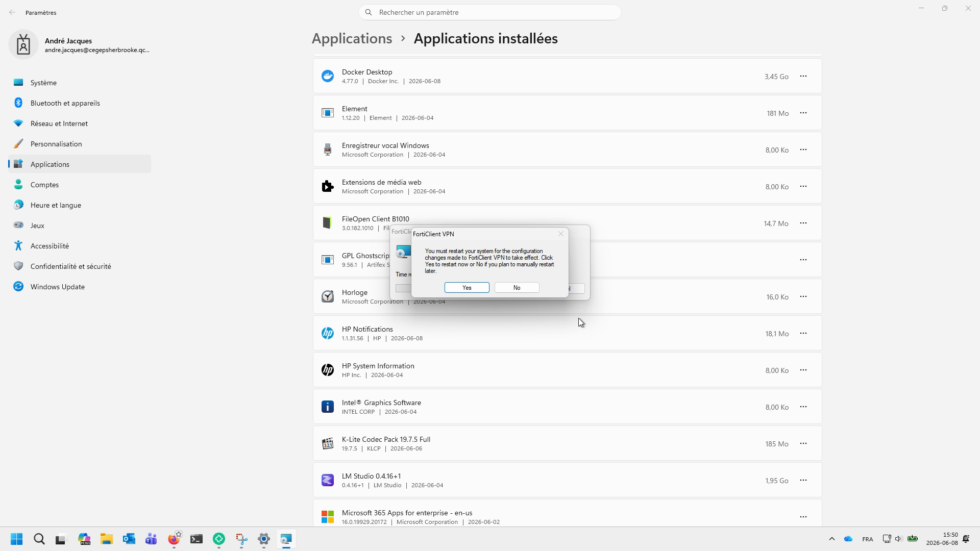Open Bluetooth et appareils settings
Viewport: 980px width, 551px height.
(x=80, y=103)
